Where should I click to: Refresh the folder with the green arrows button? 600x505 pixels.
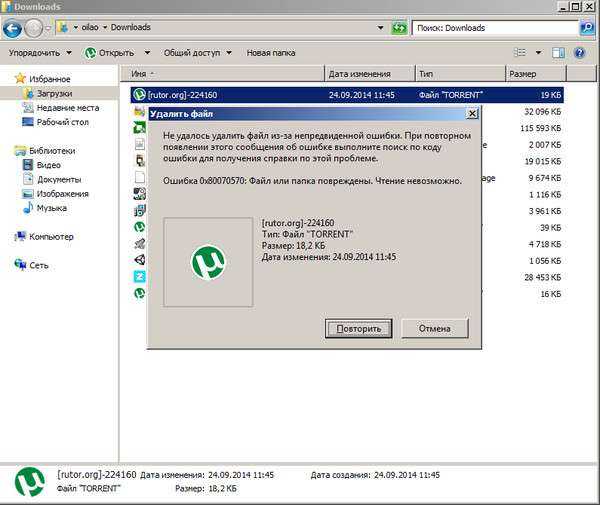(x=399, y=28)
